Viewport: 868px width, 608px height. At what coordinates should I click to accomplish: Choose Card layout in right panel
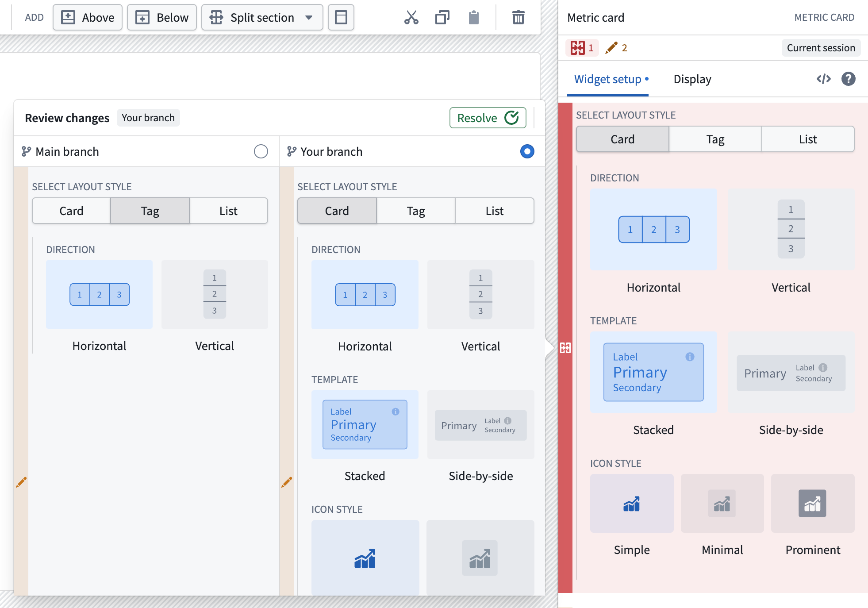click(622, 139)
